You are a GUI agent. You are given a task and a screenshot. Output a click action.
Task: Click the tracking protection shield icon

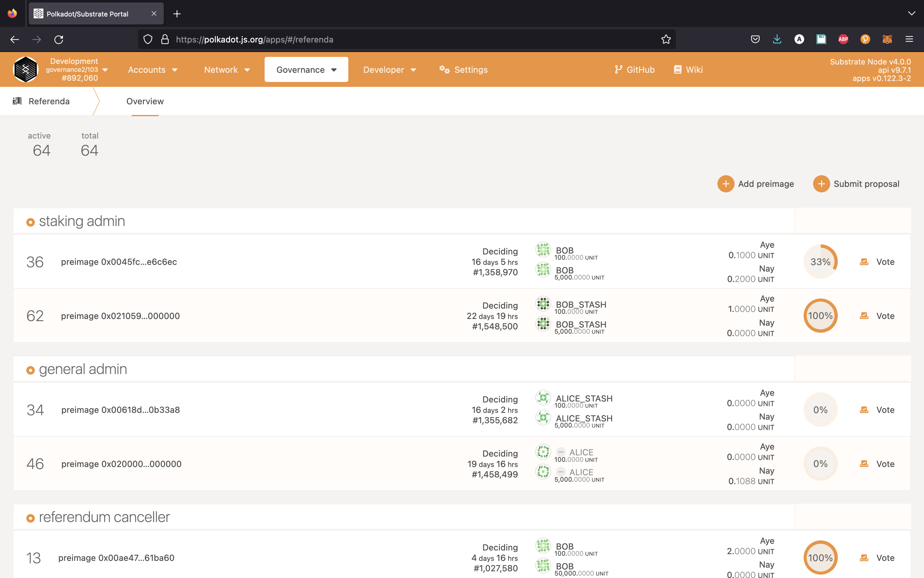pos(148,39)
